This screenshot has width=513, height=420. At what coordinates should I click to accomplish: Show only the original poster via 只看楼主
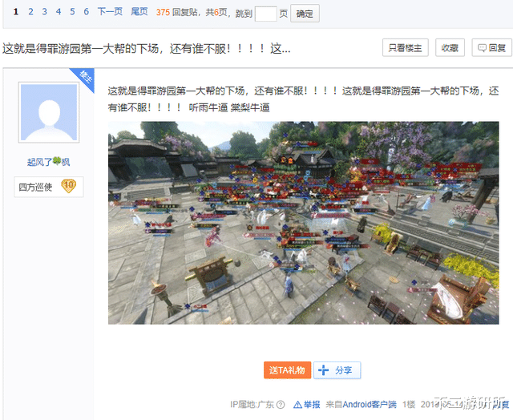coord(405,48)
